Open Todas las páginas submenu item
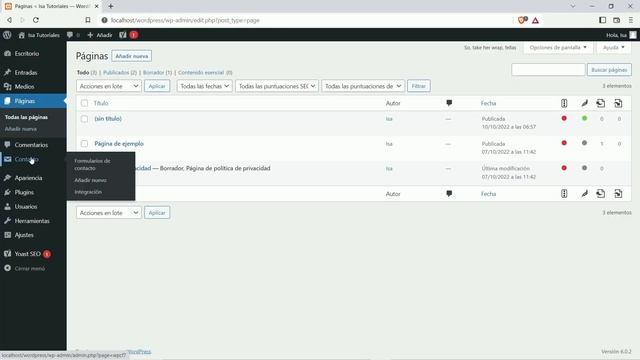Viewport: 640px width, 360px height. 26,117
